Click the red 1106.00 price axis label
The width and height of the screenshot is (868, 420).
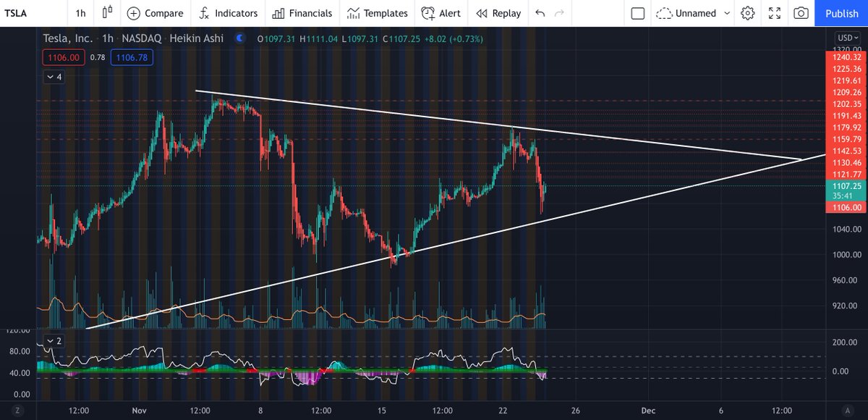pyautogui.click(x=846, y=207)
